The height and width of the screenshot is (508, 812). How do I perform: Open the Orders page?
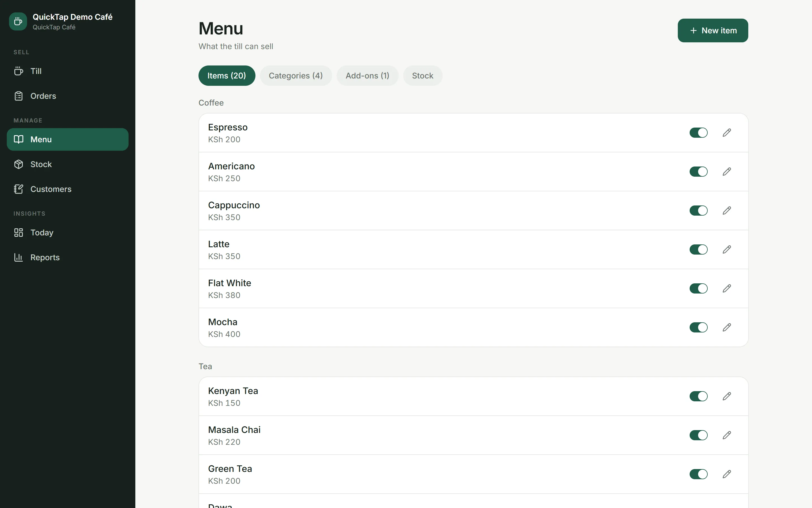(67, 96)
